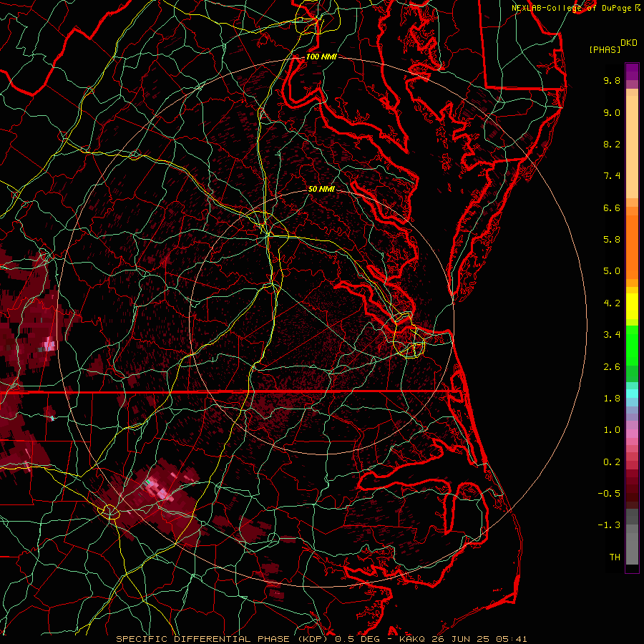Click the DKD product label
The image size is (644, 644).
pyautogui.click(x=629, y=43)
